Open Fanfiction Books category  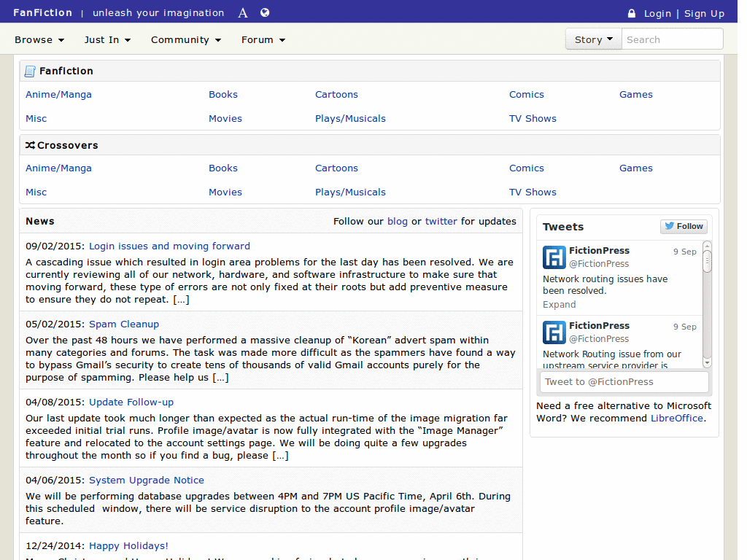223,95
